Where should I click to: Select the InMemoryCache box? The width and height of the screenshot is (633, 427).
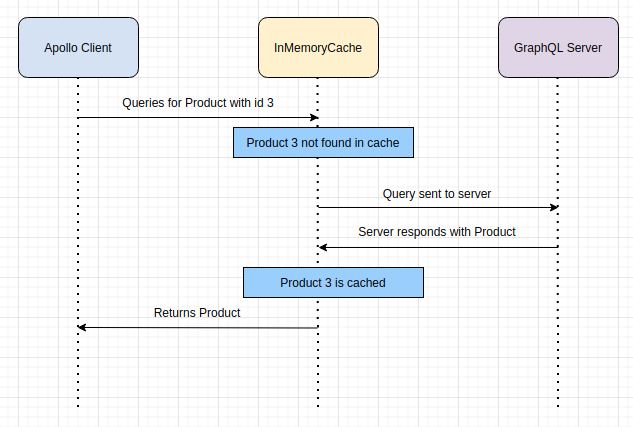tap(318, 47)
